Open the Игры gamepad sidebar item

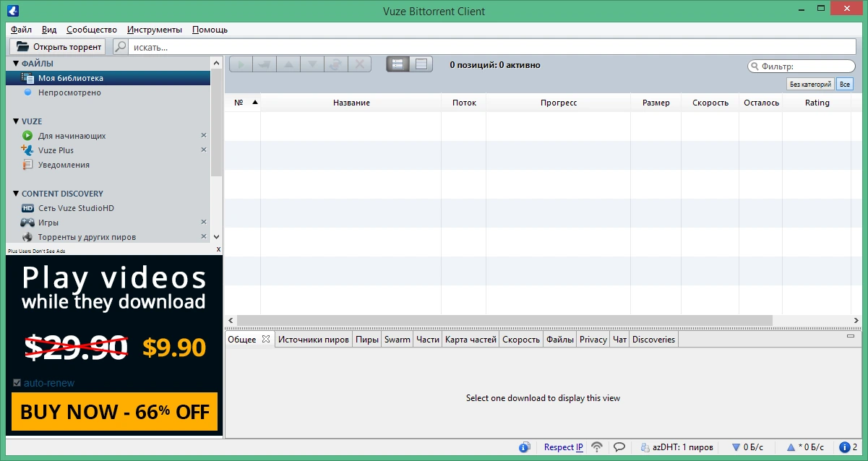click(48, 223)
